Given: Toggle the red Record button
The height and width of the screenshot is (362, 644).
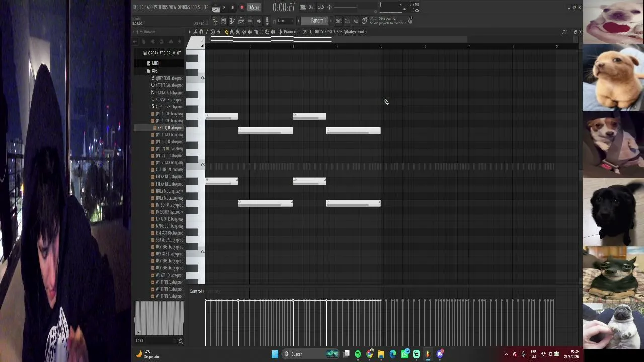Looking at the screenshot, I should [242, 8].
